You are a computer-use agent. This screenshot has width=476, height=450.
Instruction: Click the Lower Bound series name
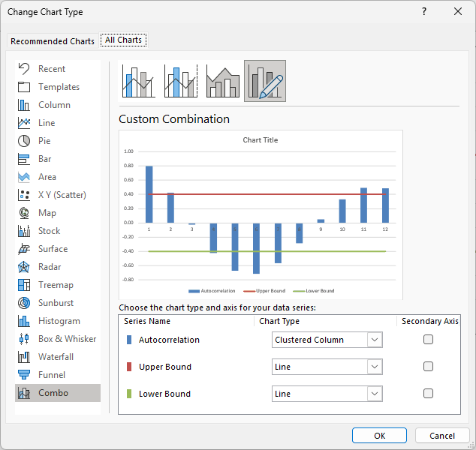[164, 394]
